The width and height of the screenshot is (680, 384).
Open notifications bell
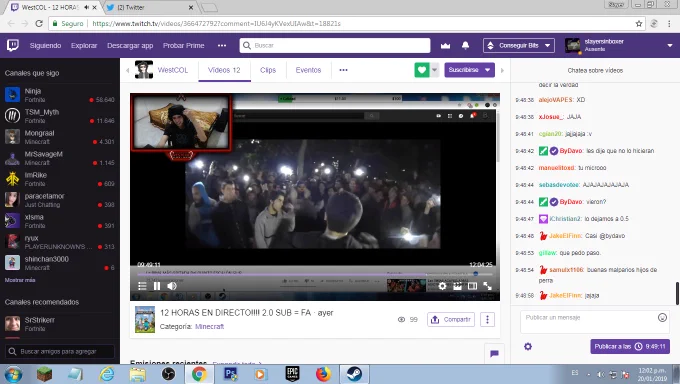pyautogui.click(x=465, y=46)
